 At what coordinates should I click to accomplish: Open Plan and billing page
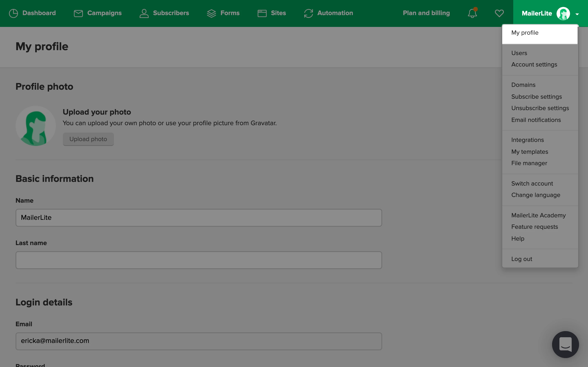click(x=426, y=13)
